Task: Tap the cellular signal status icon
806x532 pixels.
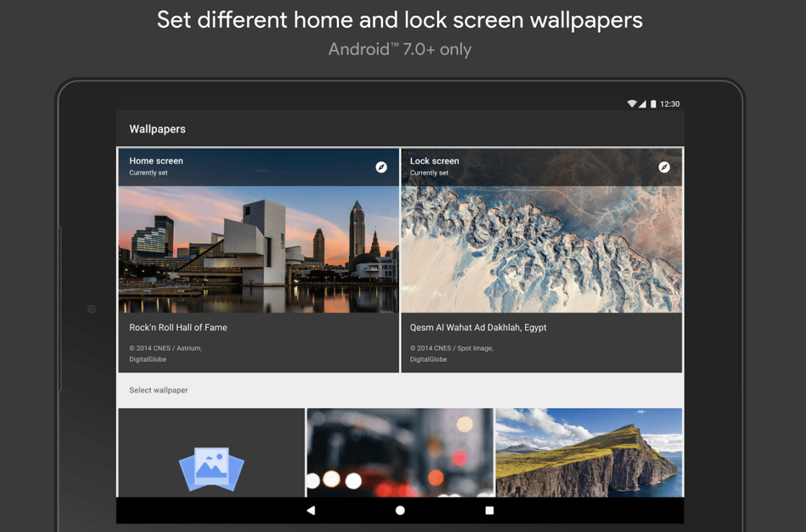Action: [642, 104]
